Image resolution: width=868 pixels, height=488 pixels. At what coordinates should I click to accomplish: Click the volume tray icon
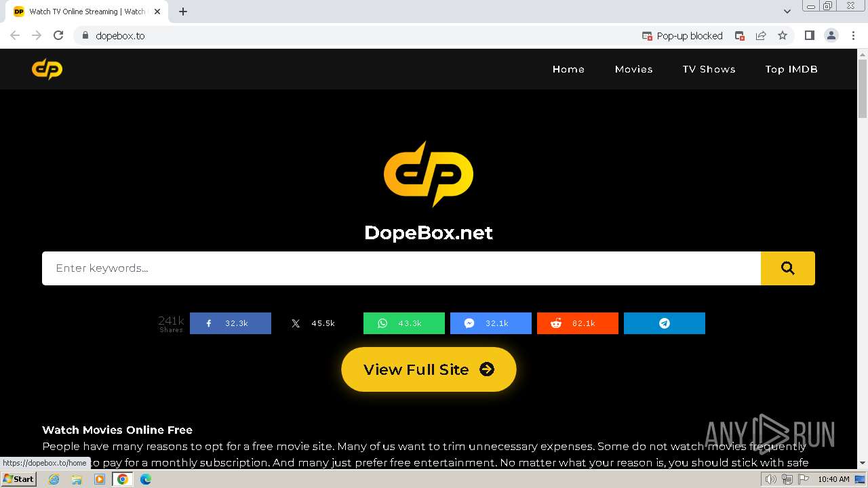(770, 479)
